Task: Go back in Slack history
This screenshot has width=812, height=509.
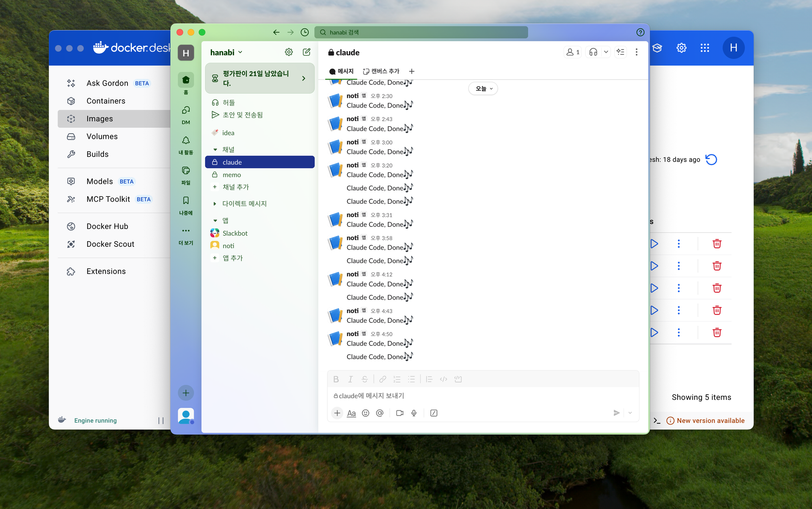Action: pos(276,32)
